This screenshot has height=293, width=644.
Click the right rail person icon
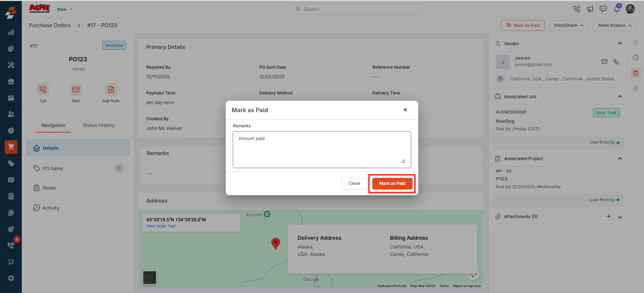636,43
